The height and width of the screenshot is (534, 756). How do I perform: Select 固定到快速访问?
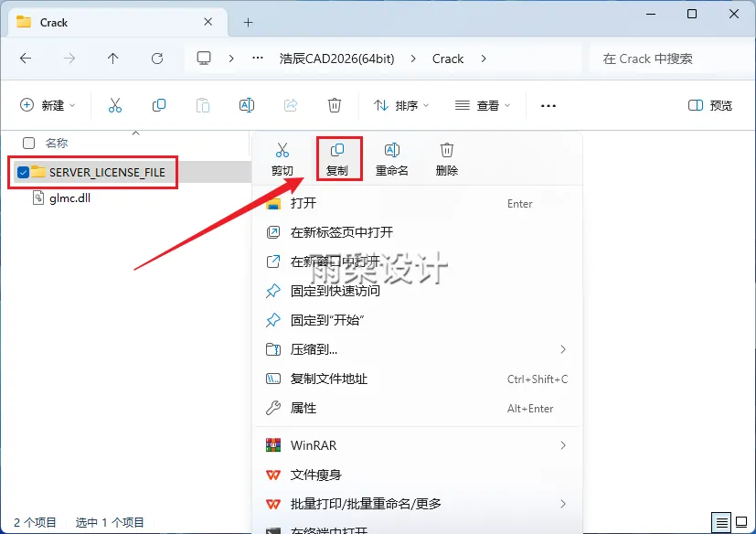pos(417,291)
